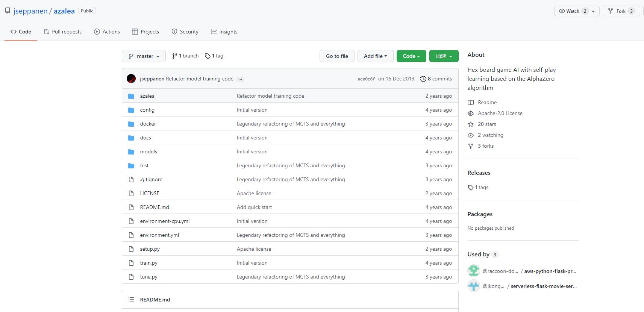Open the azalea repository name link
The height and width of the screenshot is (312, 644).
[64, 11]
